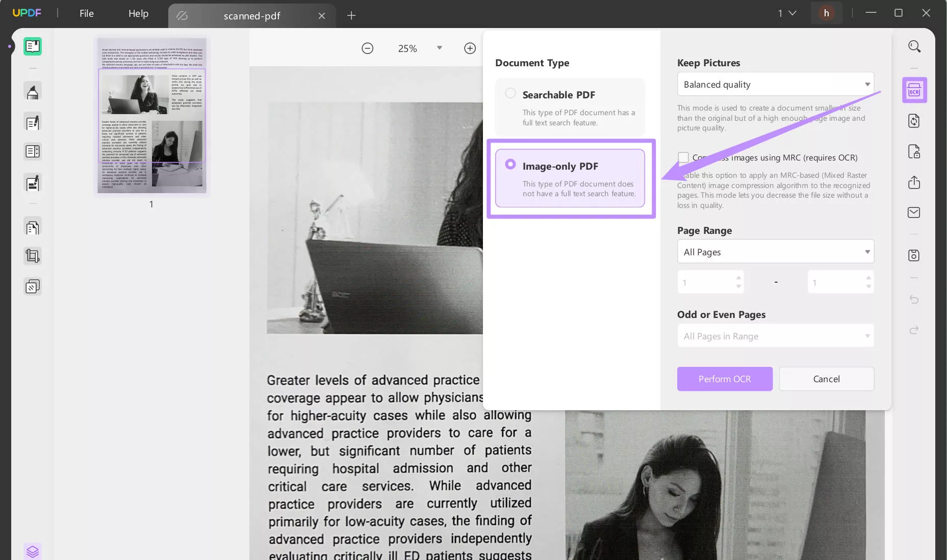The width and height of the screenshot is (947, 560).
Task: Switch to the scanned-pdf tab
Action: point(252,16)
